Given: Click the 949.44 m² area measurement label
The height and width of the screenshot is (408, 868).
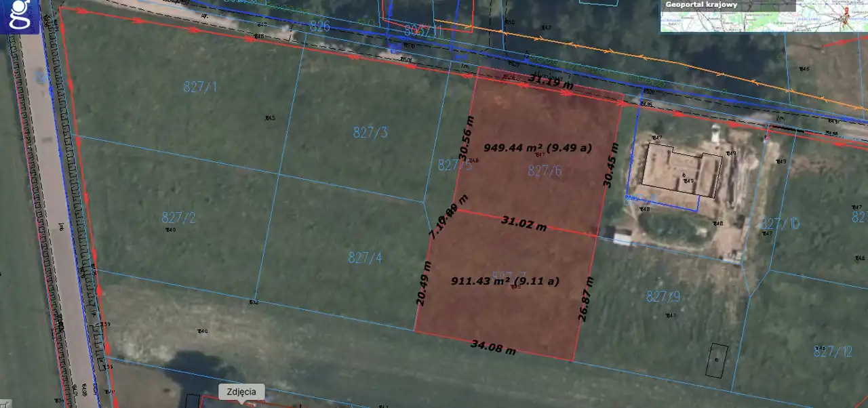Looking at the screenshot, I should pyautogui.click(x=537, y=147).
